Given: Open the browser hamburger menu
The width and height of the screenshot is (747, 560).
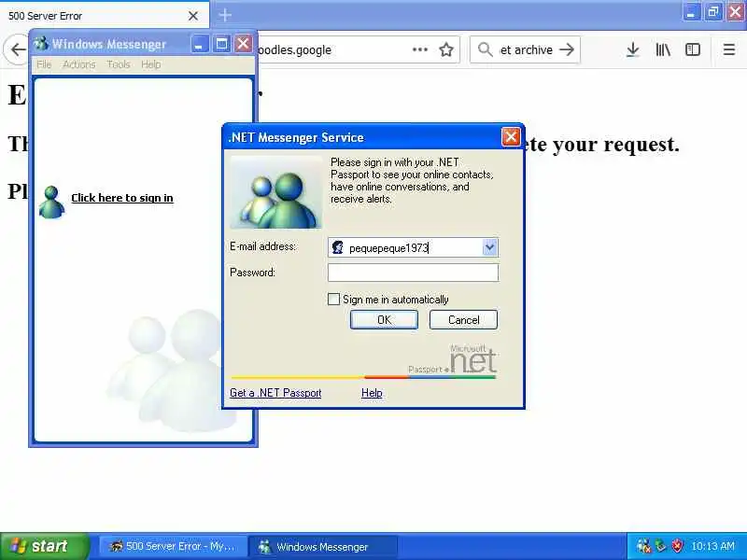Looking at the screenshot, I should [x=729, y=49].
